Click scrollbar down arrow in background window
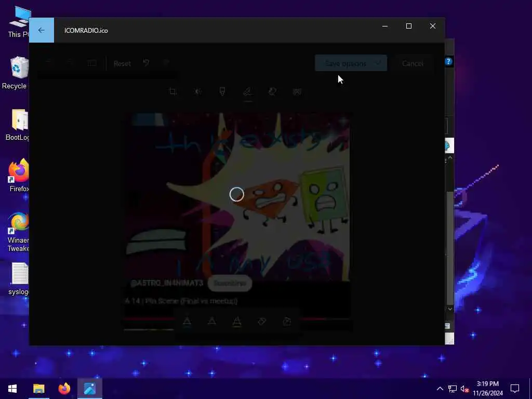Screen dimensions: 532x399 (450, 309)
